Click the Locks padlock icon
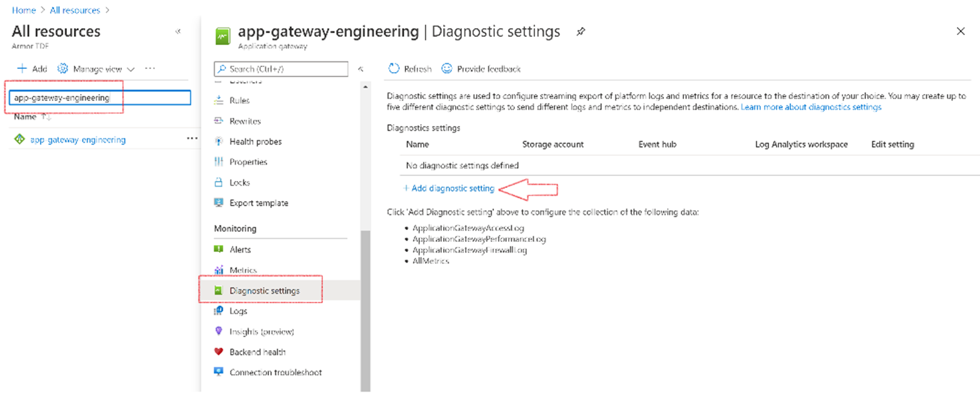 (x=218, y=183)
